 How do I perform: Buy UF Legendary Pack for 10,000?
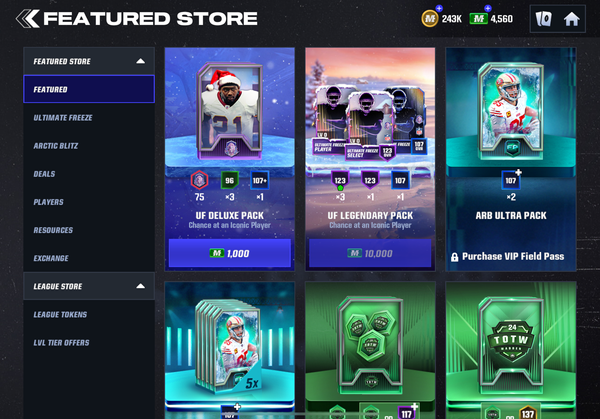(370, 253)
